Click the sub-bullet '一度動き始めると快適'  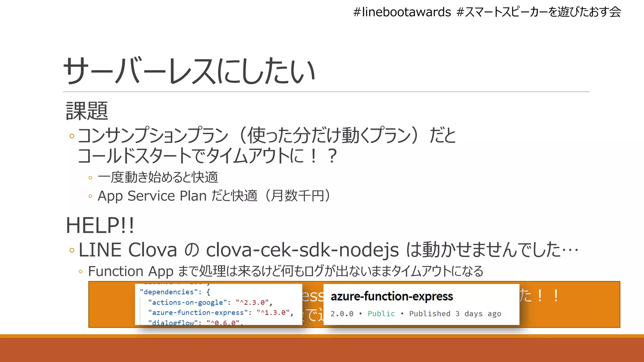(158, 177)
